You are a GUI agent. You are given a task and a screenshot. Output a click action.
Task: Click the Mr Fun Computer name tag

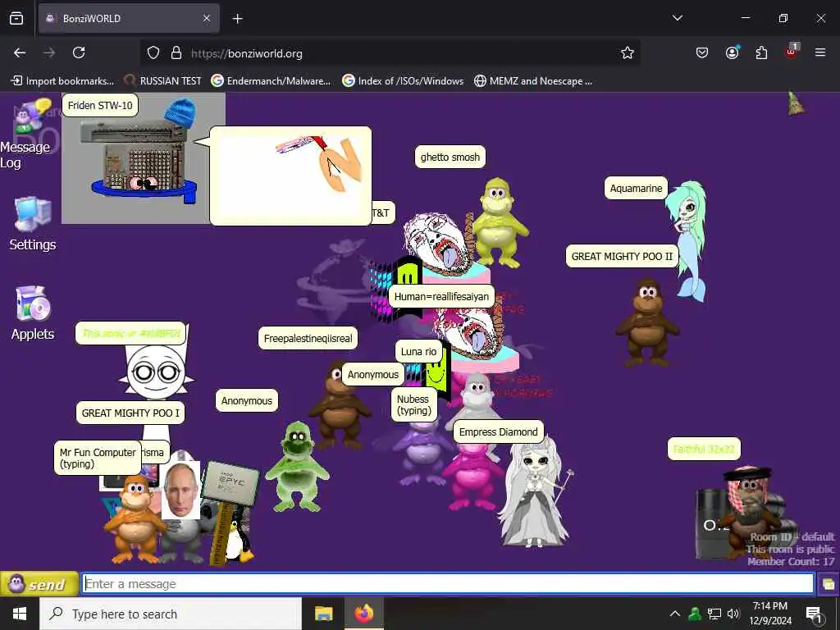(98, 458)
